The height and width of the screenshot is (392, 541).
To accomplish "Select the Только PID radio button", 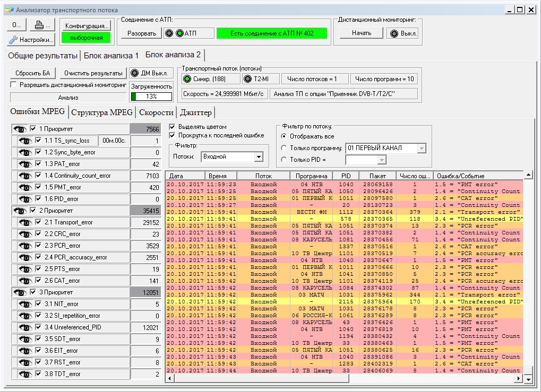I will [x=284, y=160].
